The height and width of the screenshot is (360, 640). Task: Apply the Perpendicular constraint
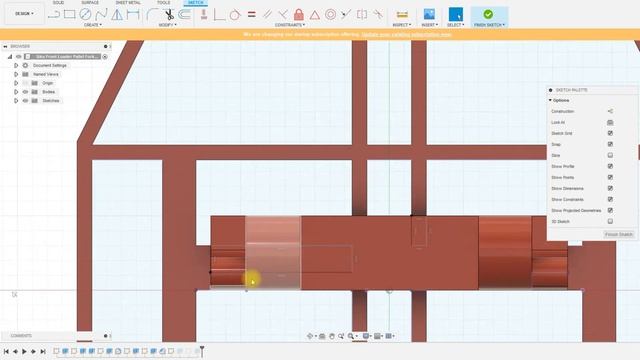click(x=283, y=15)
